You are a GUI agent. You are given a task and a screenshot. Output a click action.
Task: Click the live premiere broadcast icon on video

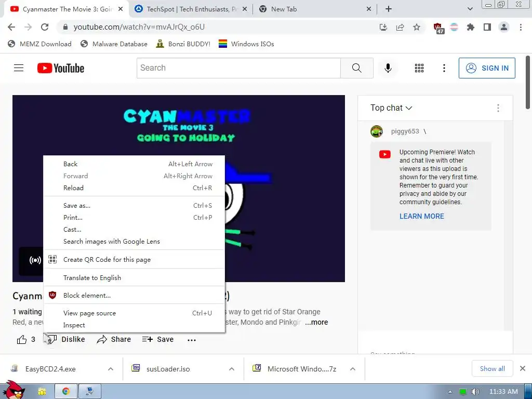coord(35,260)
